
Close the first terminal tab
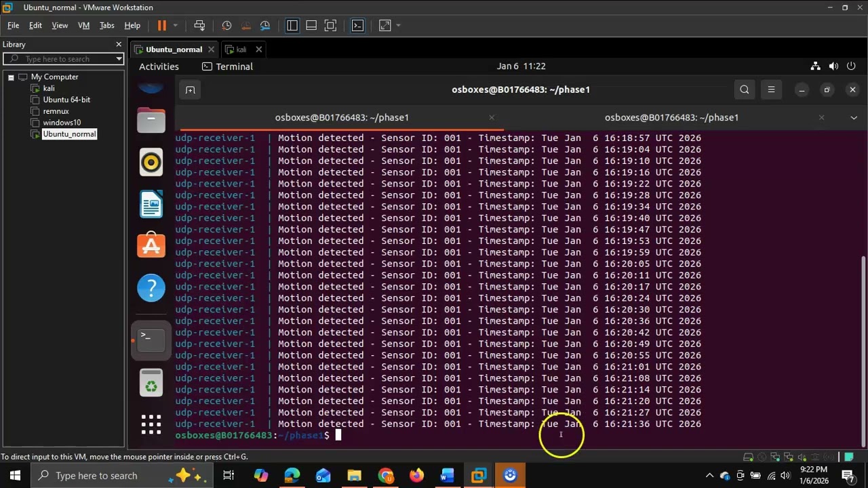(492, 117)
